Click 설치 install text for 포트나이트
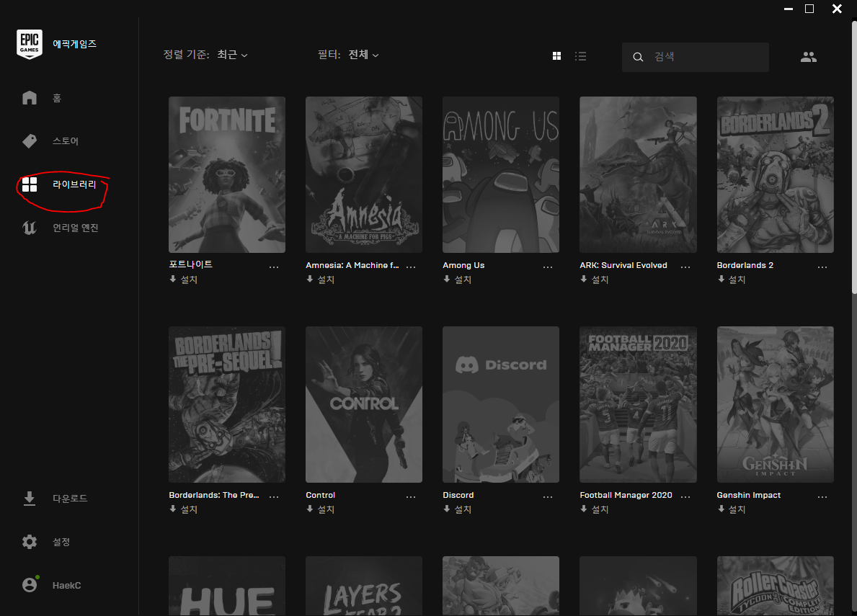 189,280
